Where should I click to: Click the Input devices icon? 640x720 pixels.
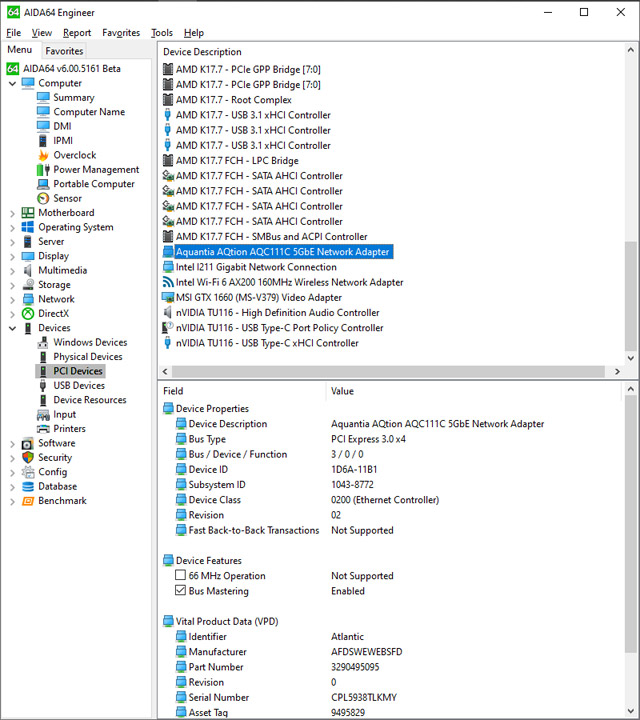click(x=43, y=415)
